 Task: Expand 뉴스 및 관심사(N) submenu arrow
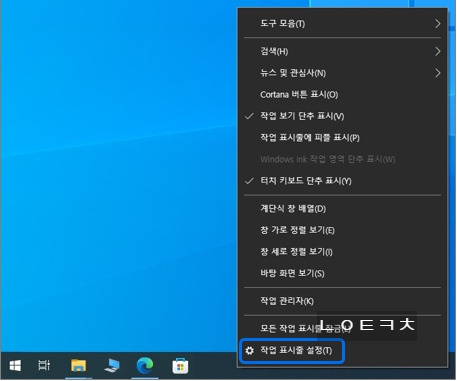[438, 73]
